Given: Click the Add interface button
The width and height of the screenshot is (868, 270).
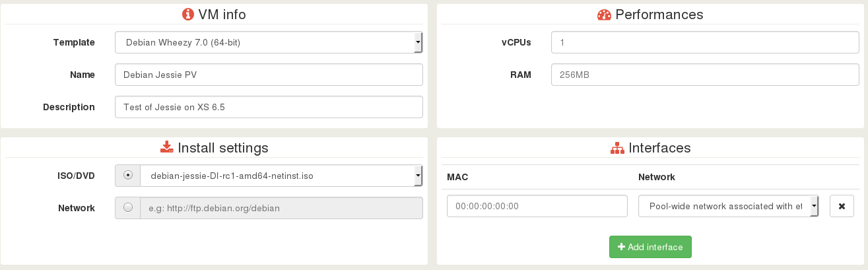Looking at the screenshot, I should coord(650,247).
